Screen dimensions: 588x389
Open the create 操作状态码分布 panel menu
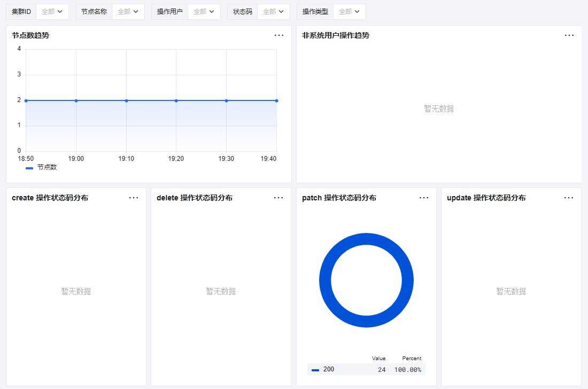[x=134, y=198]
